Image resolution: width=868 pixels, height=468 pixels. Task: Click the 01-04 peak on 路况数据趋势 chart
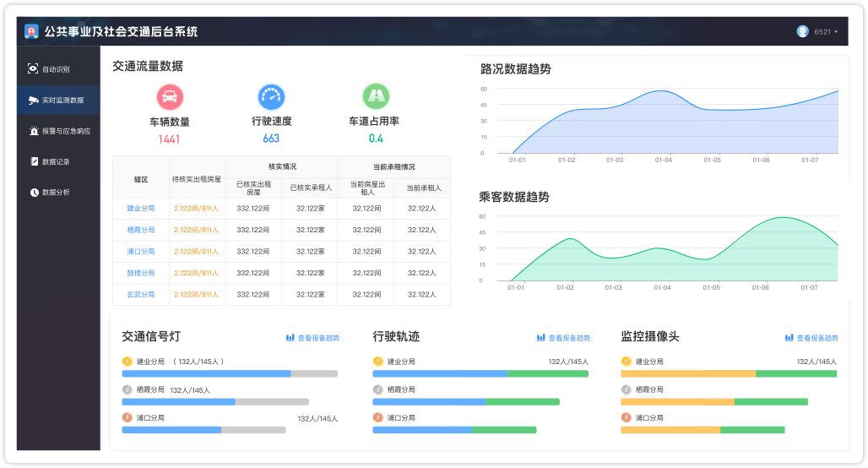[x=663, y=91]
